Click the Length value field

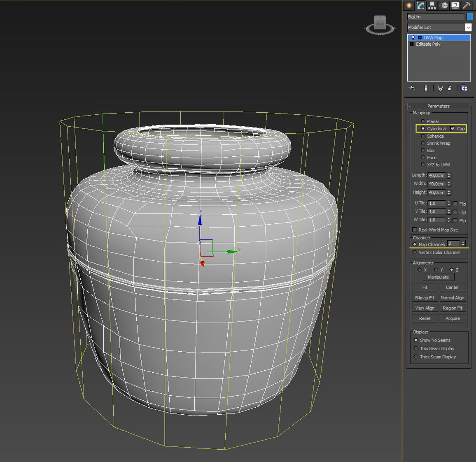(x=437, y=175)
